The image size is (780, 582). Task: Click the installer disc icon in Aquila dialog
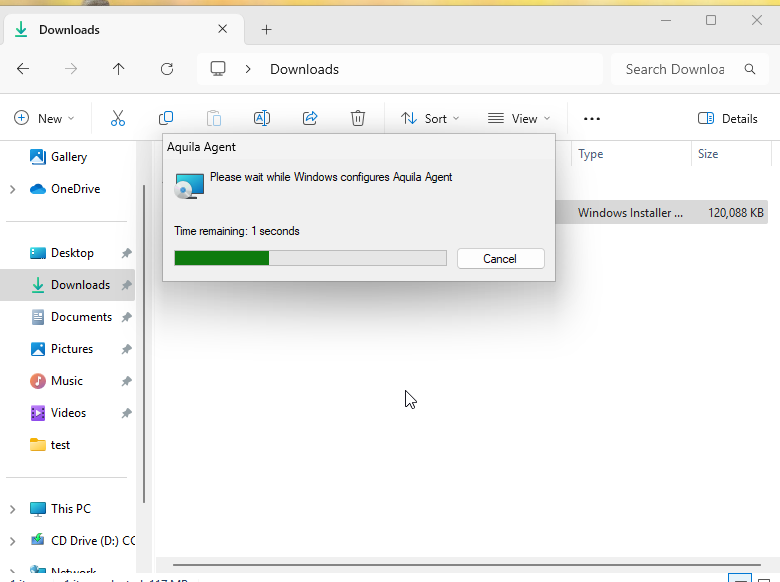(x=189, y=186)
